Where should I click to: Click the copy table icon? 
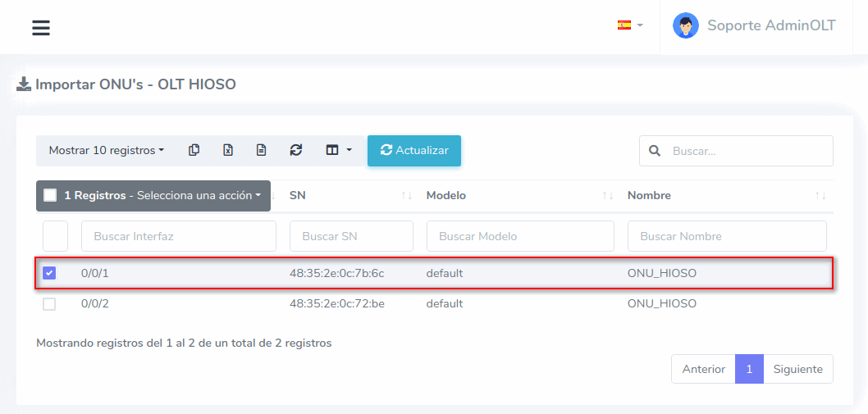194,150
